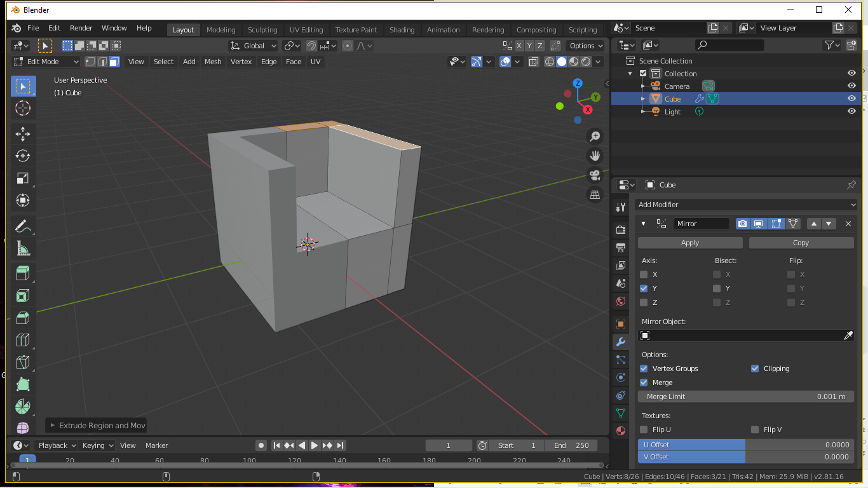Image resolution: width=868 pixels, height=488 pixels.
Task: Switch to the Shading workspace tab
Action: coord(402,29)
